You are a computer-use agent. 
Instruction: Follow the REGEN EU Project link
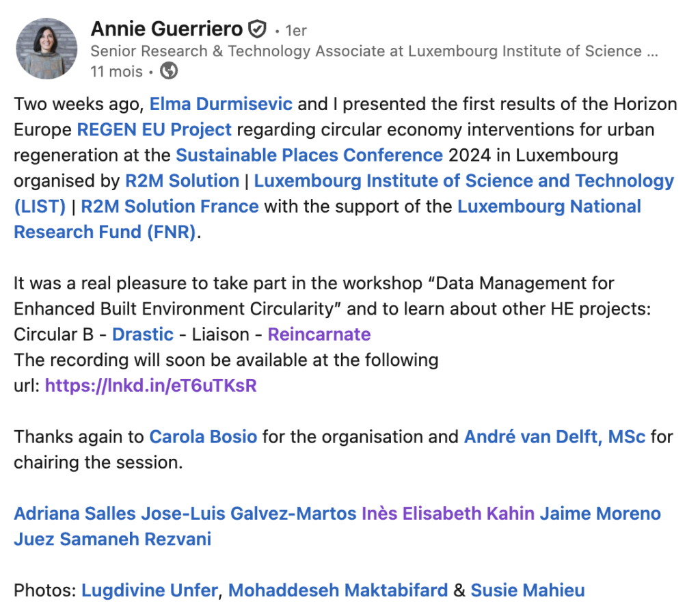(x=154, y=130)
